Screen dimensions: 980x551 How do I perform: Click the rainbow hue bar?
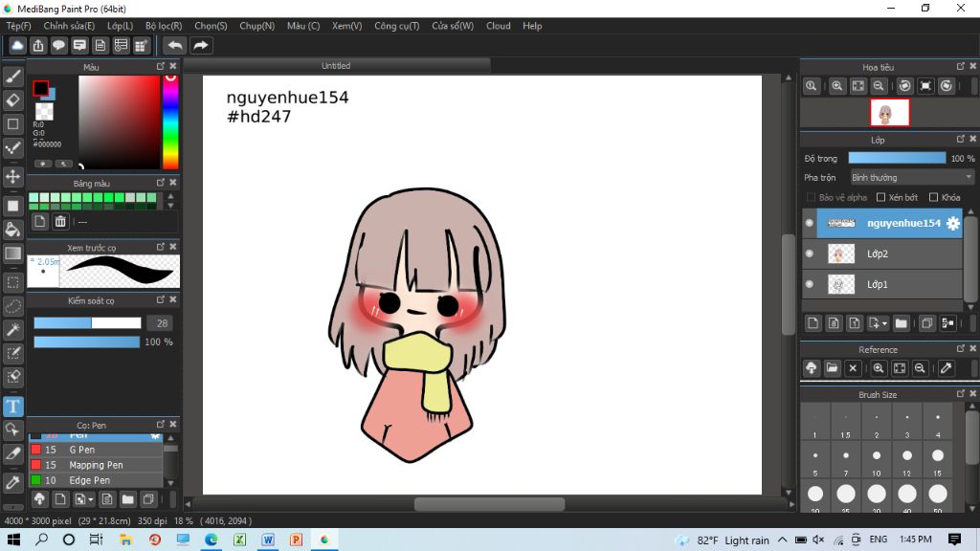tap(170, 122)
